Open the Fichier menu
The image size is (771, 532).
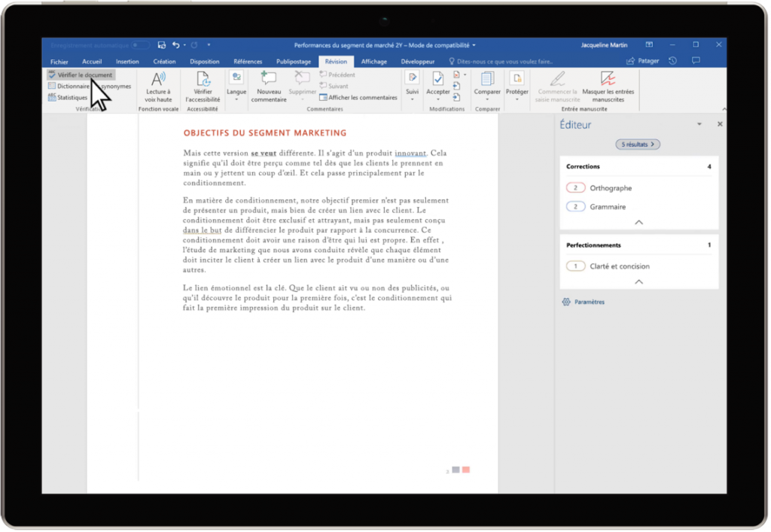pyautogui.click(x=59, y=61)
